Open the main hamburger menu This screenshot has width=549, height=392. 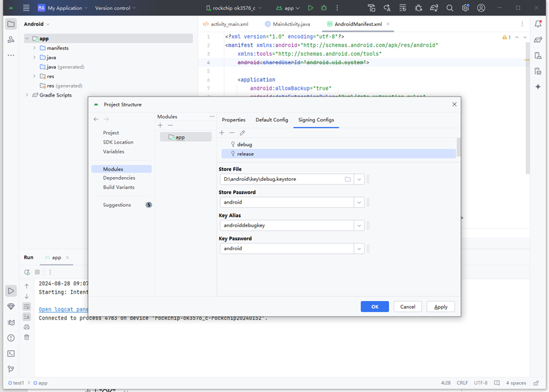(x=26, y=7)
